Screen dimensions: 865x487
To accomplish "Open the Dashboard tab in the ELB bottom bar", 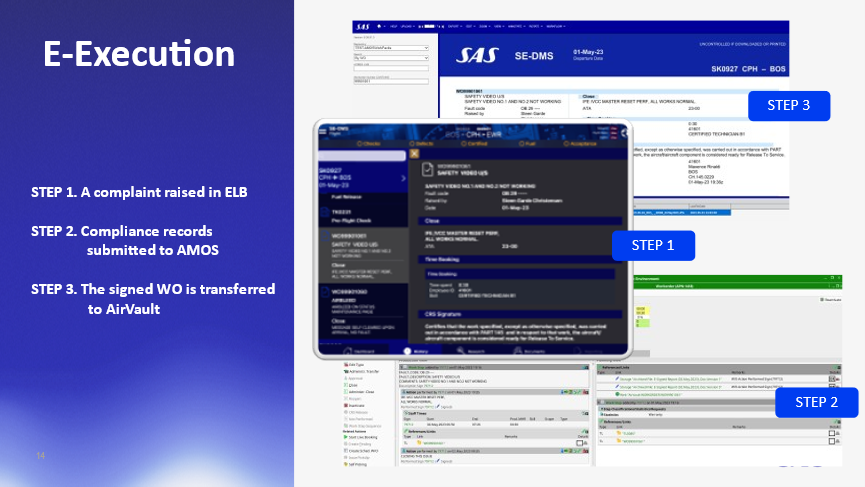I will coord(359,351).
